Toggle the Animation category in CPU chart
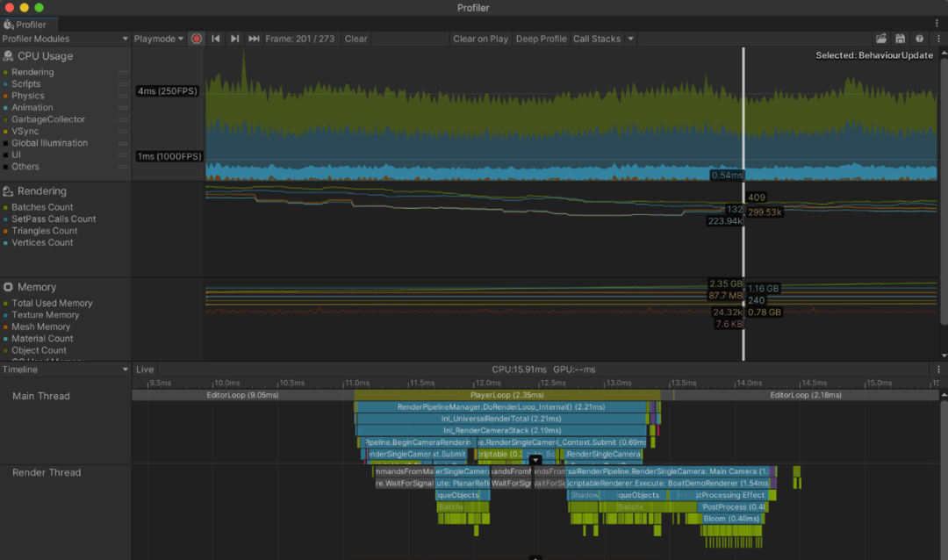Viewport: 948px width, 560px height. (x=5, y=108)
